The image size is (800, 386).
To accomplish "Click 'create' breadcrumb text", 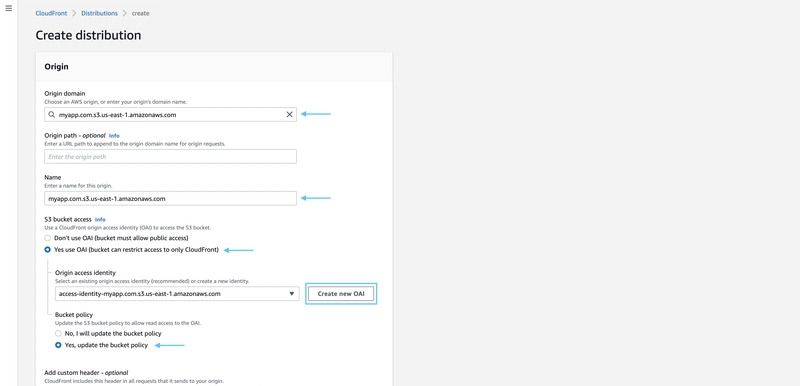I will tap(141, 13).
